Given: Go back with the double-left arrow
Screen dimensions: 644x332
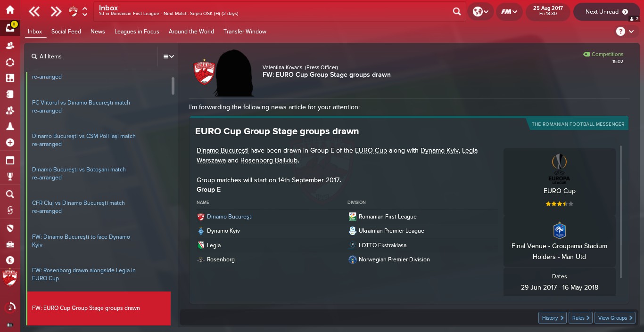Looking at the screenshot, I should click(34, 12).
